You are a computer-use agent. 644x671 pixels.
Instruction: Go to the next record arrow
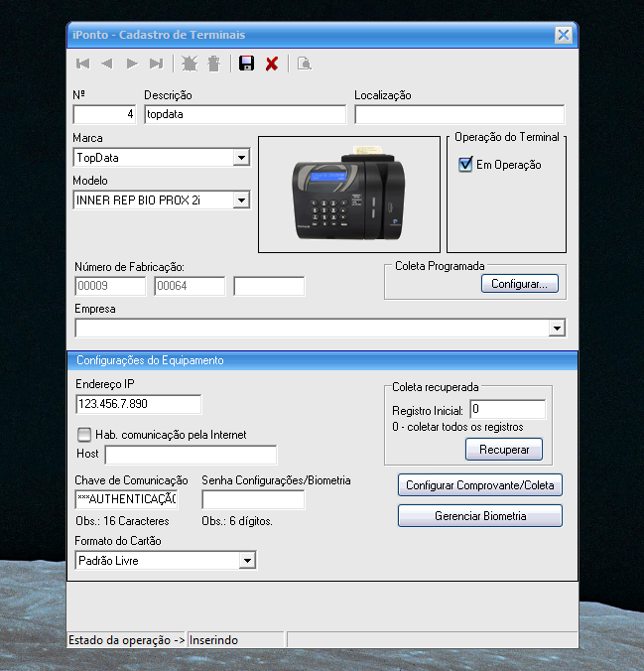pyautogui.click(x=132, y=64)
